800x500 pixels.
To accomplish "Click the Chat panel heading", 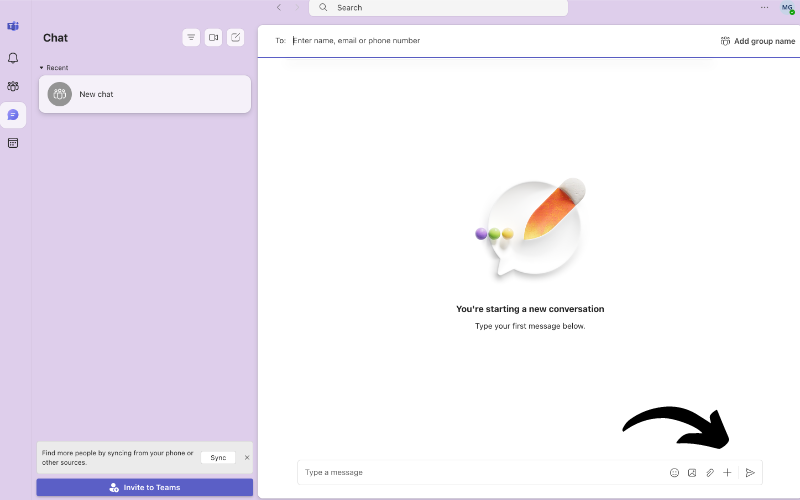I will (55, 38).
